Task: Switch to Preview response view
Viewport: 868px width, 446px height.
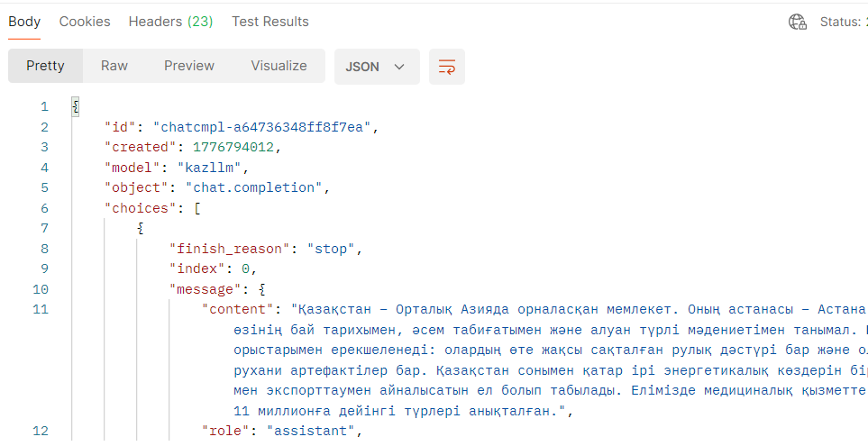Action: coord(189,66)
